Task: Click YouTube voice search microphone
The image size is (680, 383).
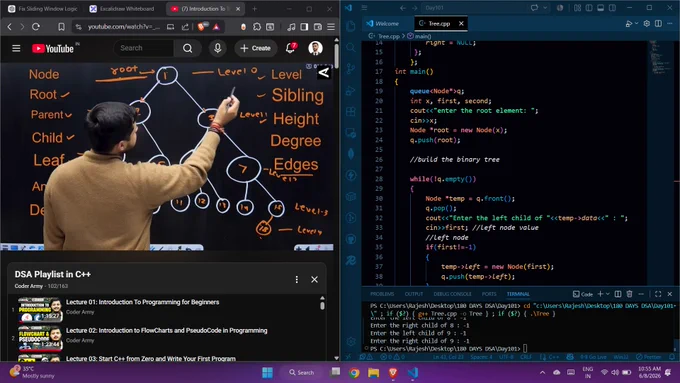Action: pyautogui.click(x=218, y=48)
